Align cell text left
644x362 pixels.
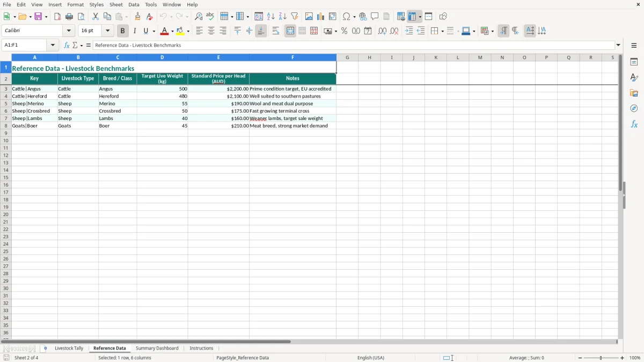point(200,31)
